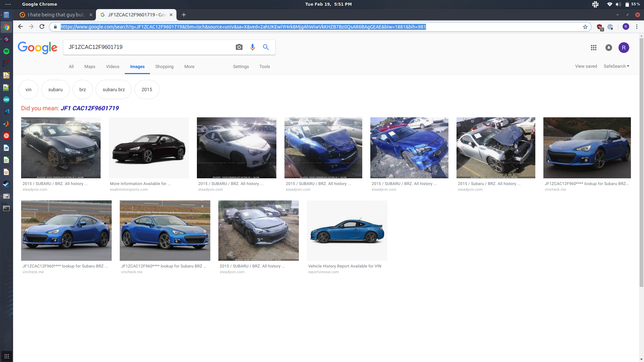The width and height of the screenshot is (644, 362).
Task: Open the black BRZ image from exaltmotorsports.com
Action: (149, 147)
